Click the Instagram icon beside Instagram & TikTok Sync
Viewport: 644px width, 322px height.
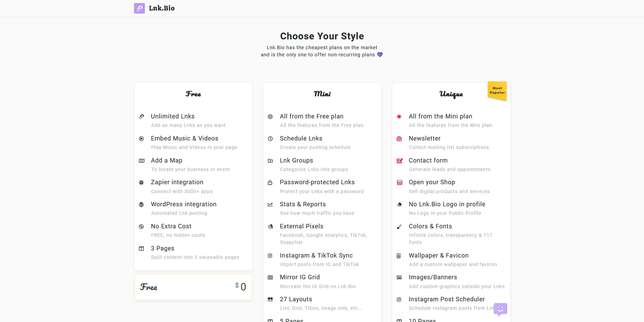[270, 256]
